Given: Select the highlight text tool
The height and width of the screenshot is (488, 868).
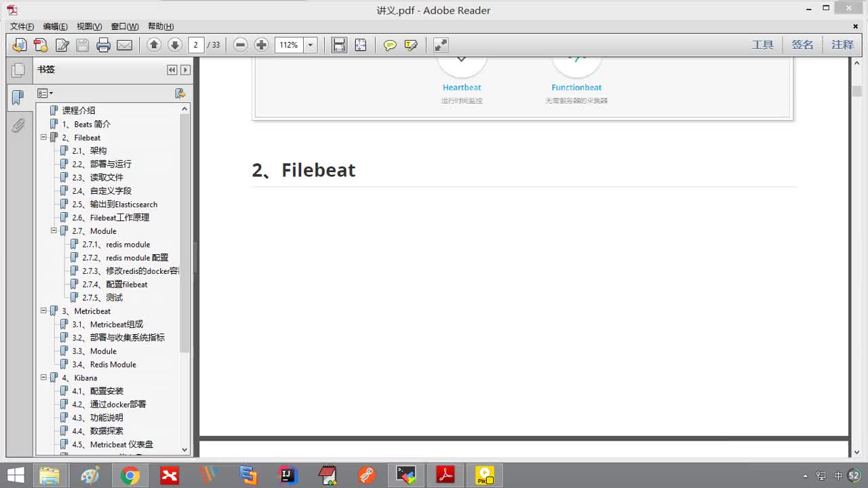Looking at the screenshot, I should point(411,45).
